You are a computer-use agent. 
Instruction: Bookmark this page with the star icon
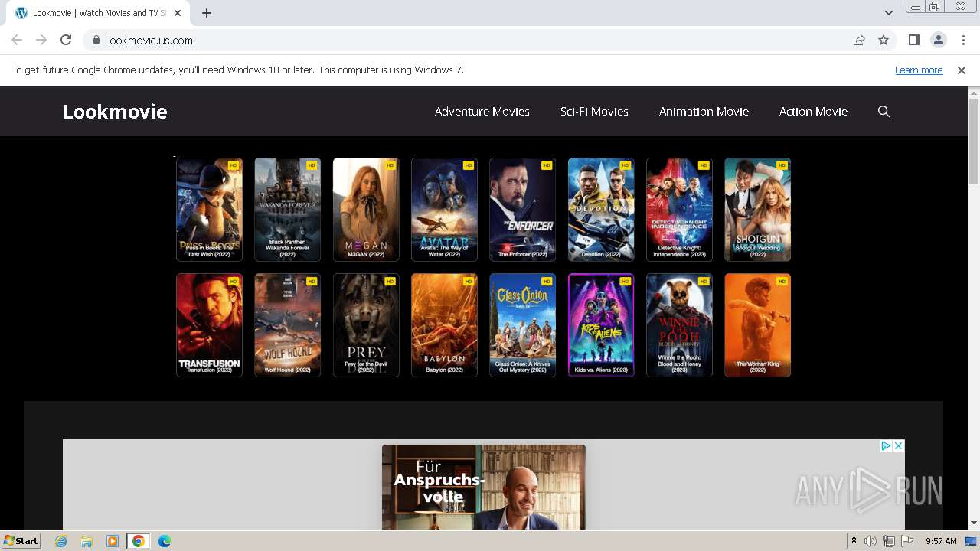(x=884, y=40)
